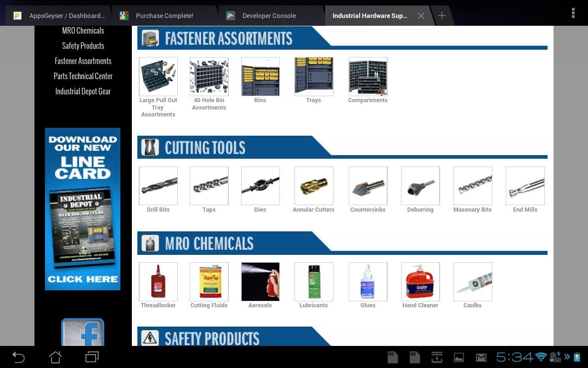Switch to the Developer Console tab

pos(269,16)
